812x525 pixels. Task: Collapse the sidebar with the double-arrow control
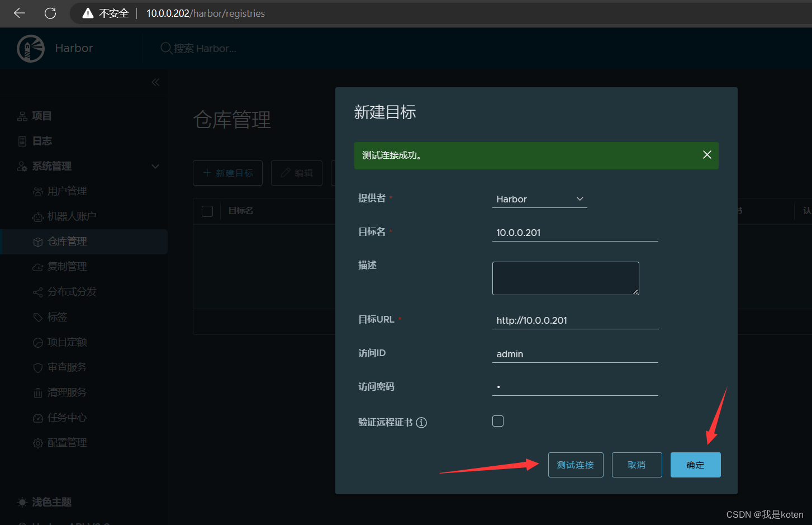coord(155,82)
